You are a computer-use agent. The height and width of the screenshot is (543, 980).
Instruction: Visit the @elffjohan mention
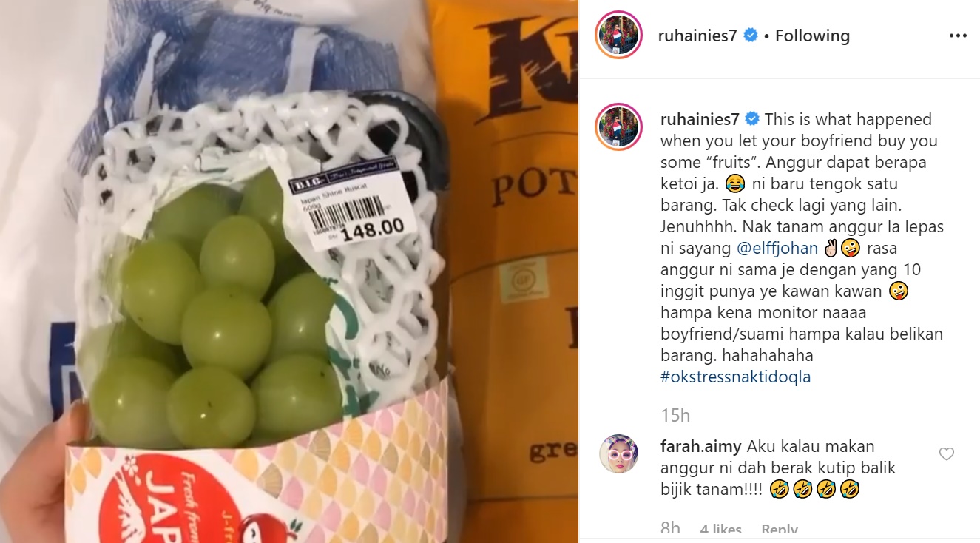[777, 248]
